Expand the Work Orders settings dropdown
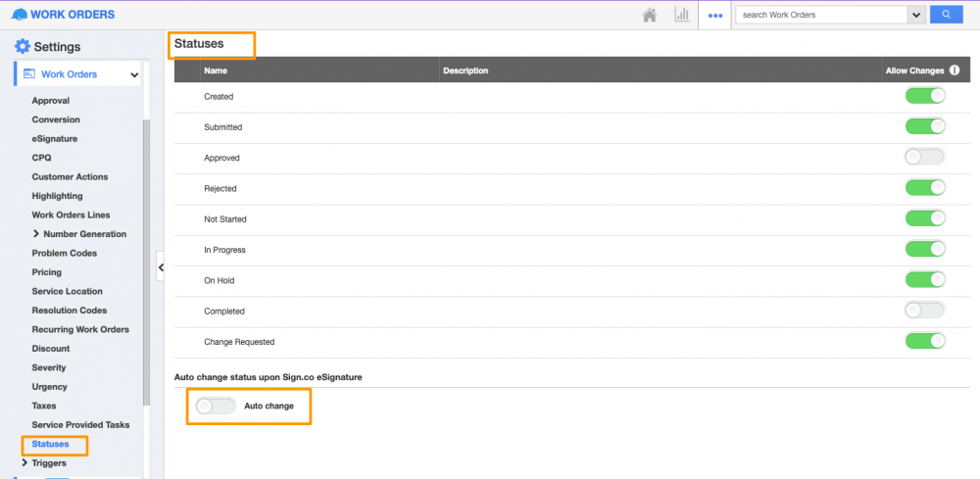The height and width of the screenshot is (479, 980). [133, 74]
